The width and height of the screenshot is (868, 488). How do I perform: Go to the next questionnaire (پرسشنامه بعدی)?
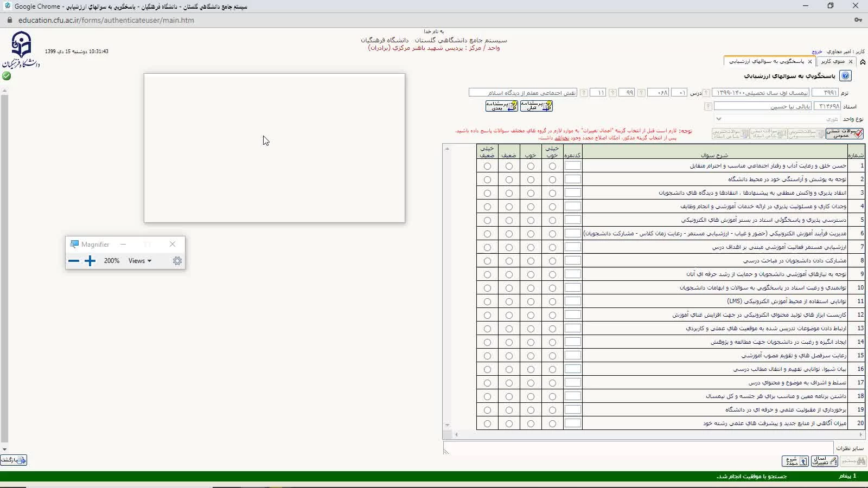click(501, 106)
